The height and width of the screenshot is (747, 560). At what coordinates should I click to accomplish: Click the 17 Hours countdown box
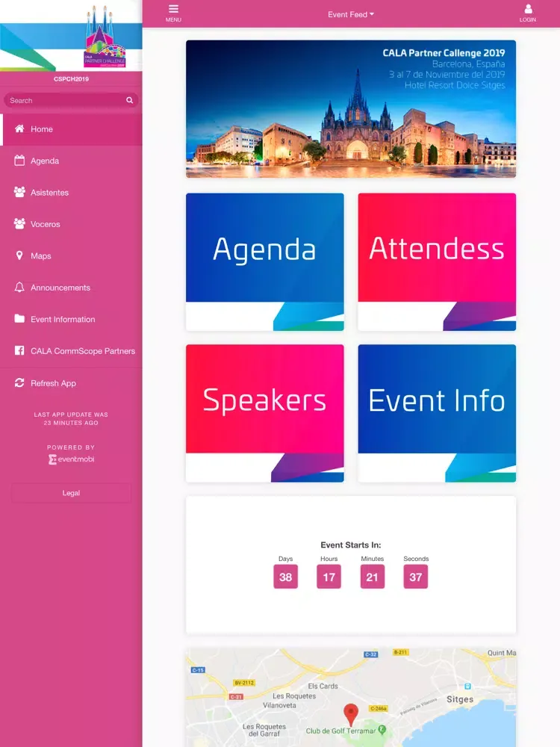point(329,577)
